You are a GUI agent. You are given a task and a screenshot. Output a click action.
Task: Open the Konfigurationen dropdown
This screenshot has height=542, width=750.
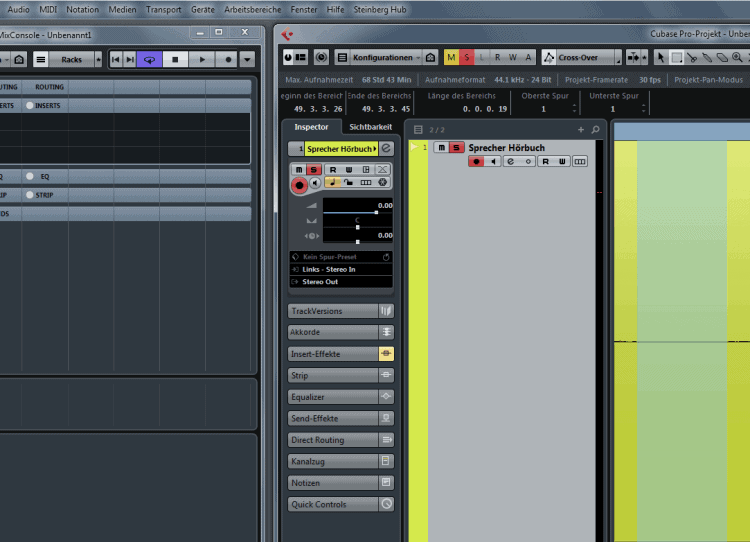click(x=382, y=58)
